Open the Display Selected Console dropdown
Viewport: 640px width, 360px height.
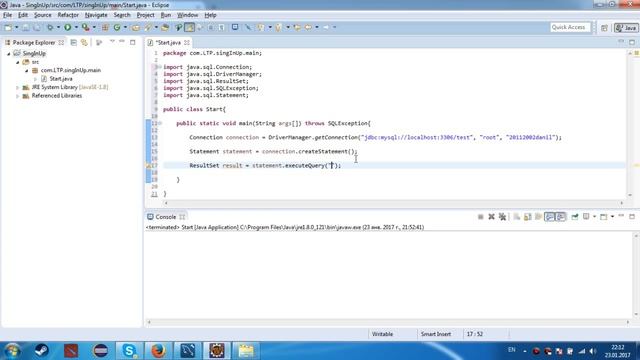(594, 217)
